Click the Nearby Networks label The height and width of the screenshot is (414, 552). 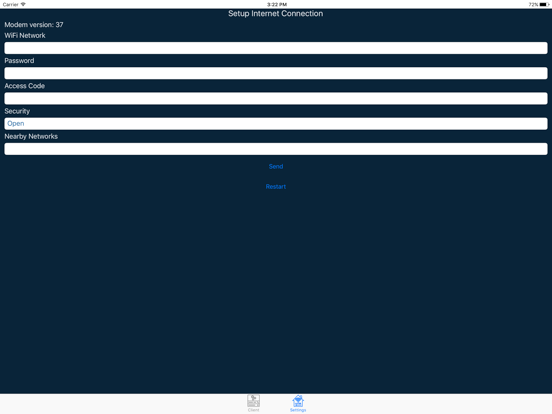pyautogui.click(x=31, y=136)
